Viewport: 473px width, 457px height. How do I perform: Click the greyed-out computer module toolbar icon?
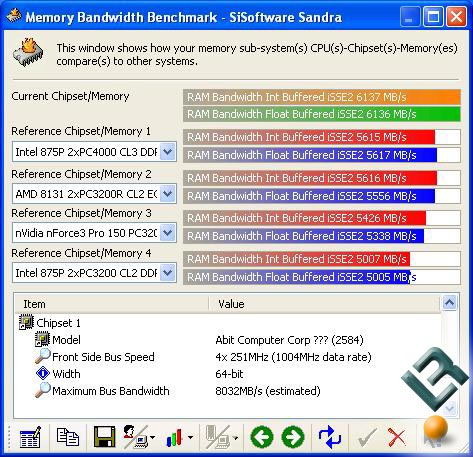[218, 437]
